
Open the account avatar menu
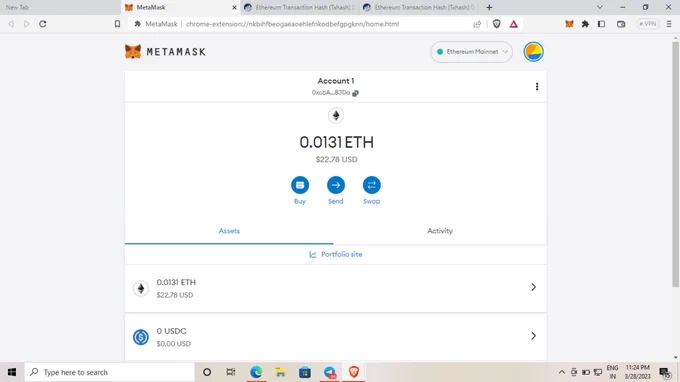point(533,52)
